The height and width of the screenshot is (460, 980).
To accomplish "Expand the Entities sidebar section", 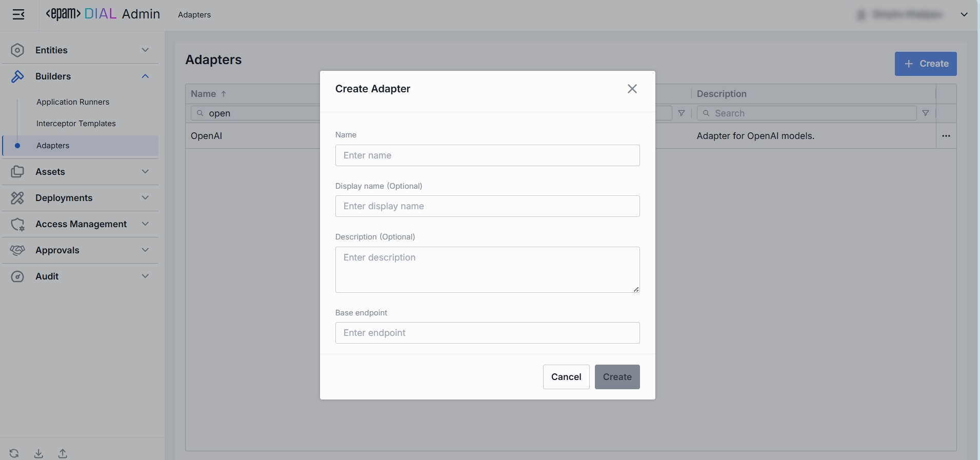I will [x=80, y=50].
